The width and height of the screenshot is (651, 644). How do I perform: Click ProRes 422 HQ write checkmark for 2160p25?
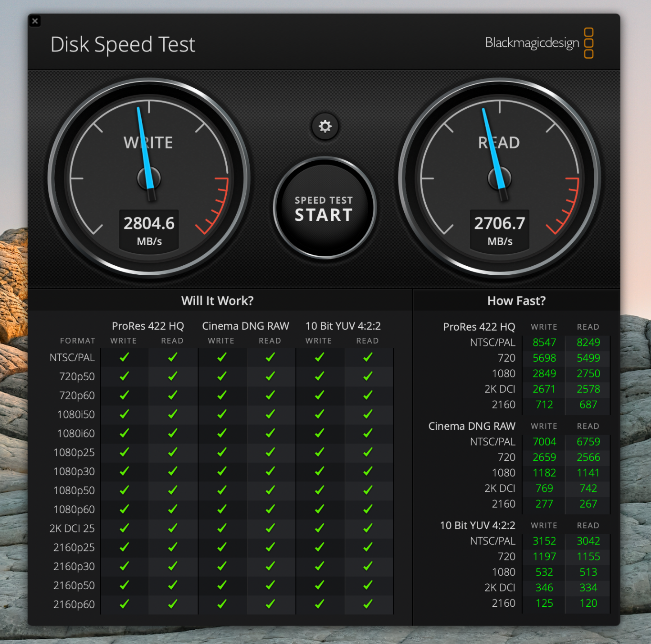pos(124,547)
